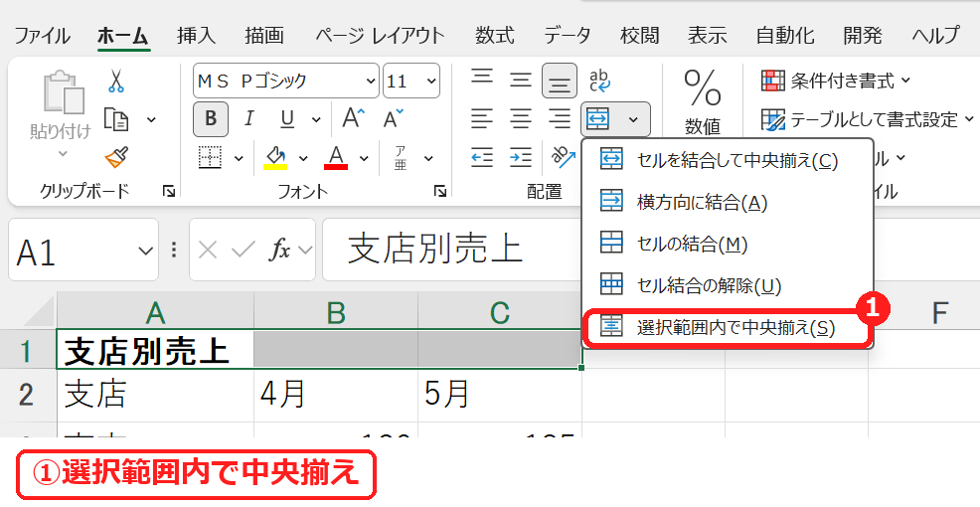Align text to middle vertically
Screen dimensions: 980x507
520,80
